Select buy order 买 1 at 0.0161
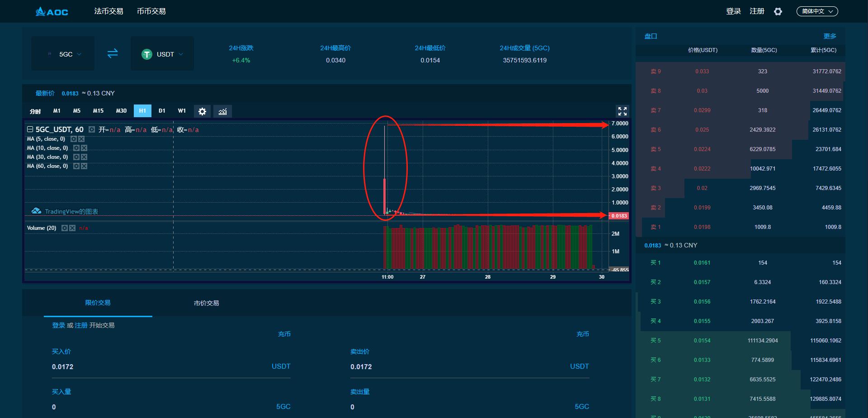The height and width of the screenshot is (418, 868). click(741, 263)
